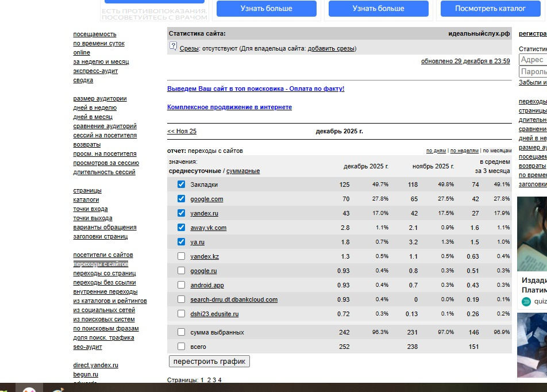
Task: Check the google.ru row checkbox
Action: 181,271
